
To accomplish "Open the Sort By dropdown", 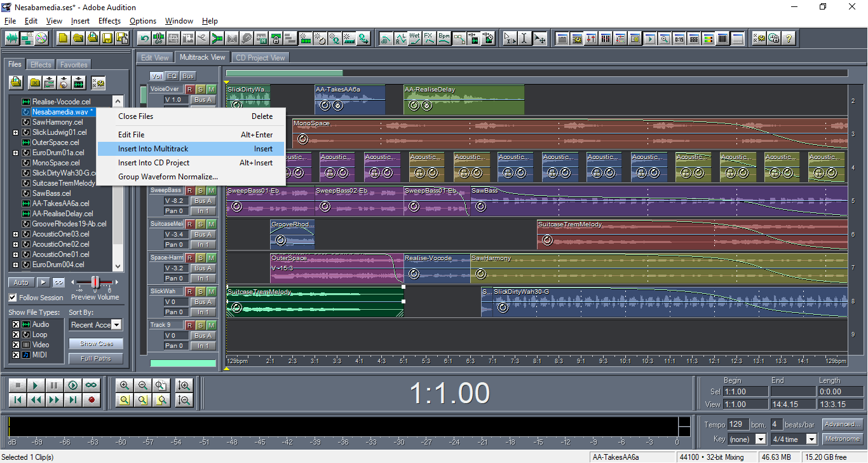I will (116, 325).
